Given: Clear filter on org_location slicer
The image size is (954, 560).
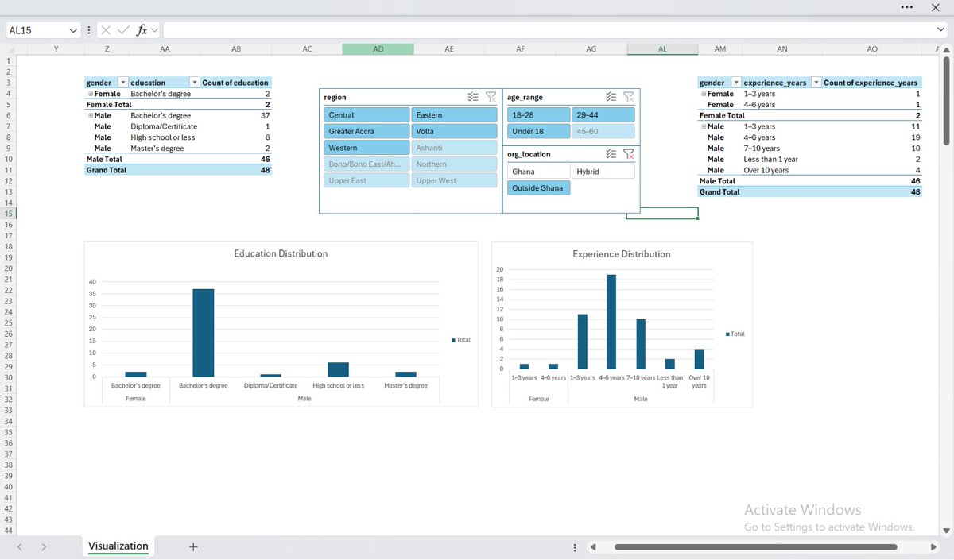Looking at the screenshot, I should coord(628,154).
